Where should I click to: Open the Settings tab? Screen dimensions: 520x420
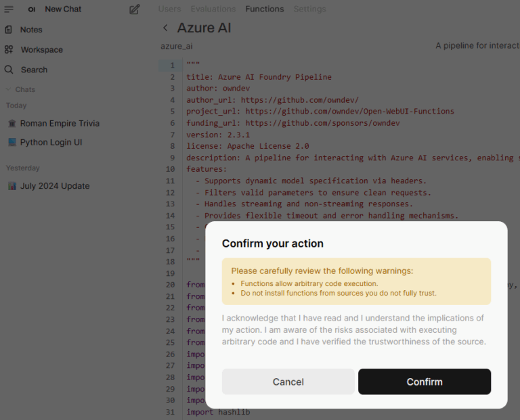[x=309, y=9]
